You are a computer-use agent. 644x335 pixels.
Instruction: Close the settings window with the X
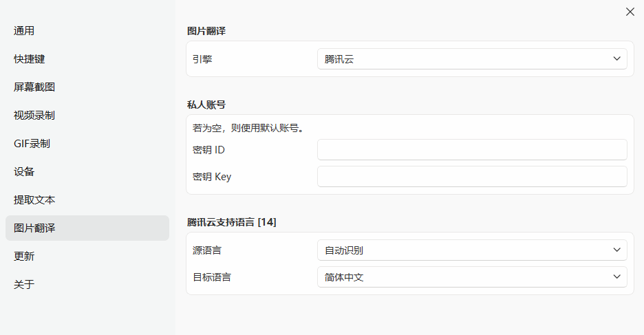[630, 12]
